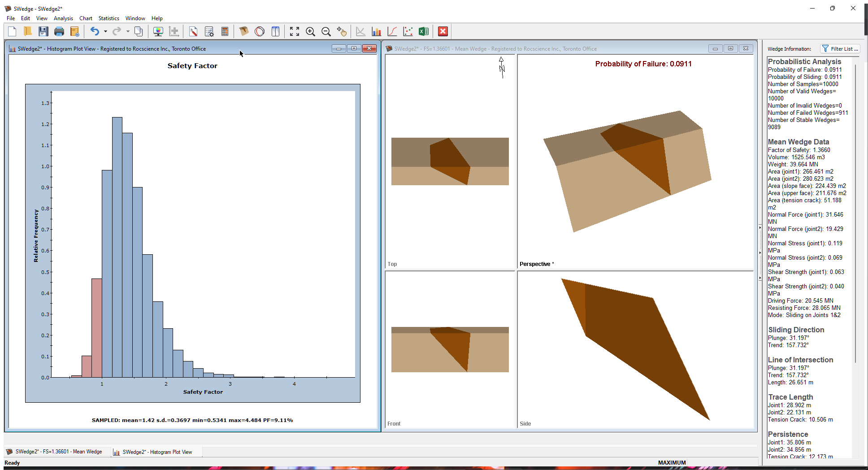This screenshot has height=470, width=868.
Task: Export data with the Excel icon
Action: coord(423,31)
